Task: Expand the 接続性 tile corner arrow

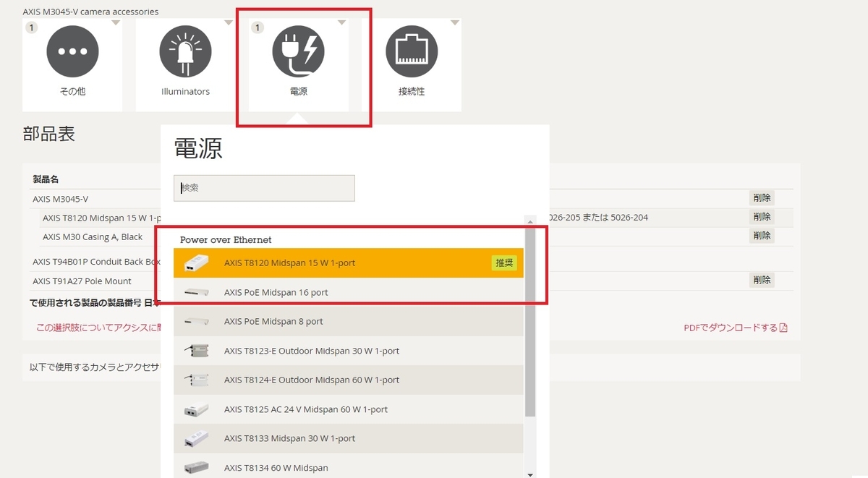Action: [x=455, y=22]
